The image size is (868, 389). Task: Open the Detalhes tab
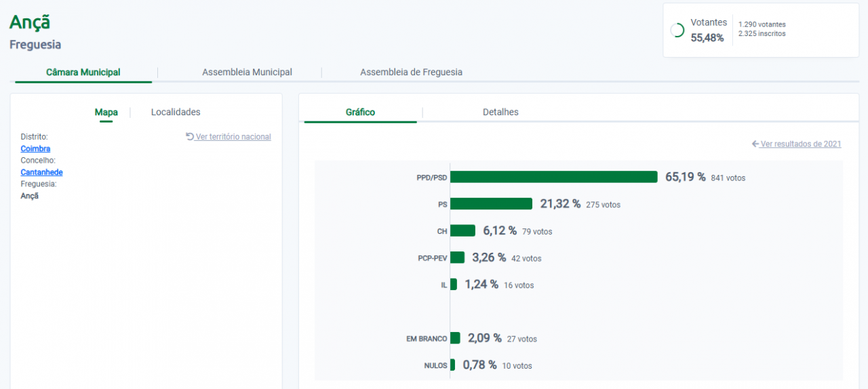coord(500,112)
